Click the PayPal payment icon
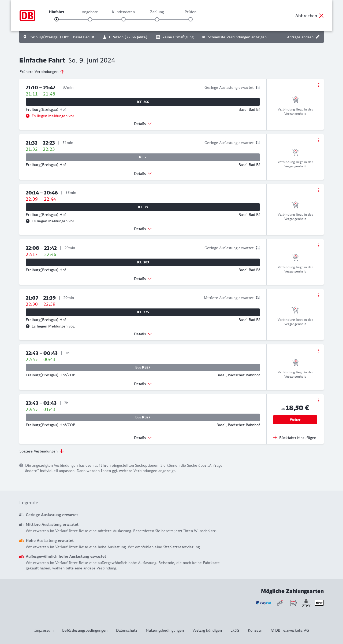The height and width of the screenshot is (644, 343). pyautogui.click(x=263, y=603)
